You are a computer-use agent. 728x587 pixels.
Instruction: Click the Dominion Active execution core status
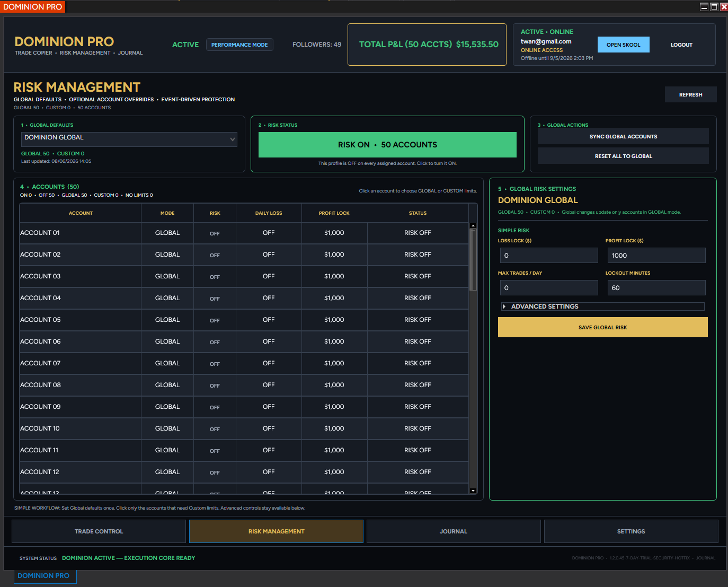click(128, 558)
